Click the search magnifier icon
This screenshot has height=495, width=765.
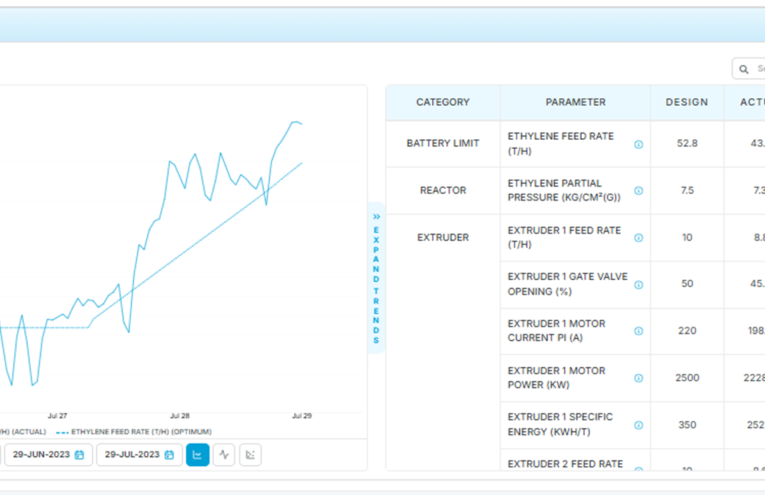click(x=744, y=69)
